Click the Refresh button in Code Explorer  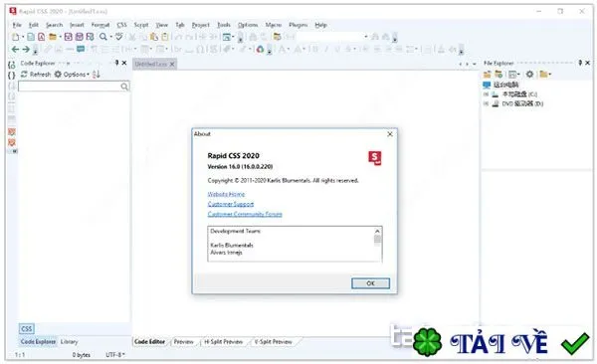pyautogui.click(x=36, y=75)
